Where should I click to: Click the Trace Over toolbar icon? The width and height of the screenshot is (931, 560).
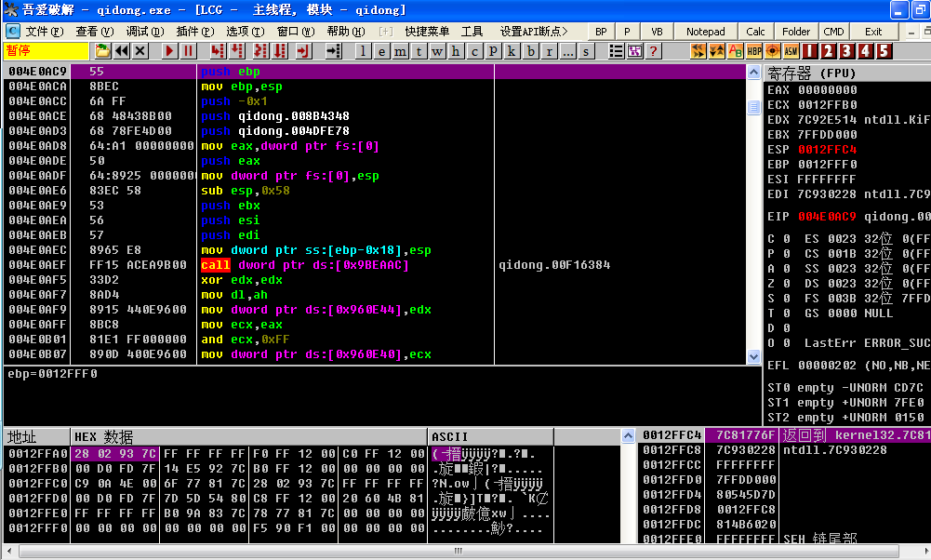[x=280, y=51]
